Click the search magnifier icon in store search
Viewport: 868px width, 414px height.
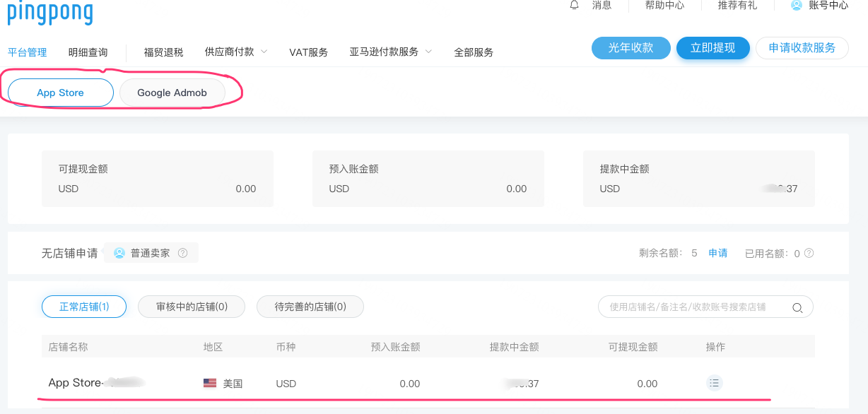797,307
